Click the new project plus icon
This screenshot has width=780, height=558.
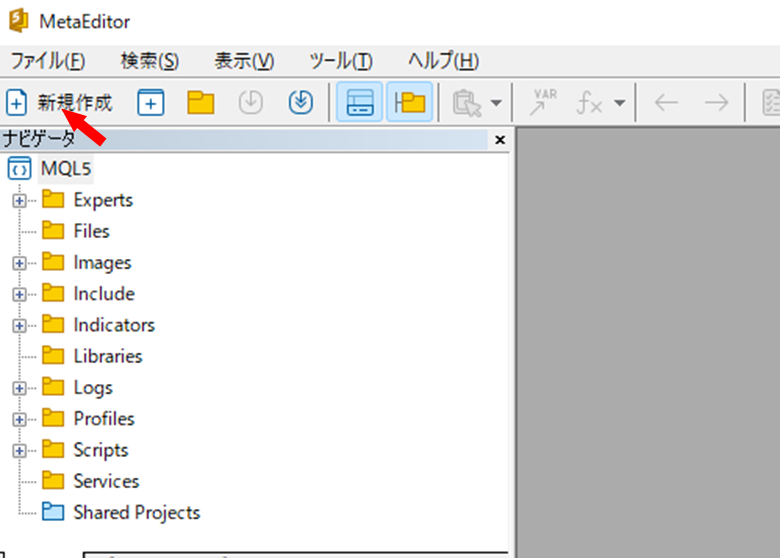[x=151, y=103]
